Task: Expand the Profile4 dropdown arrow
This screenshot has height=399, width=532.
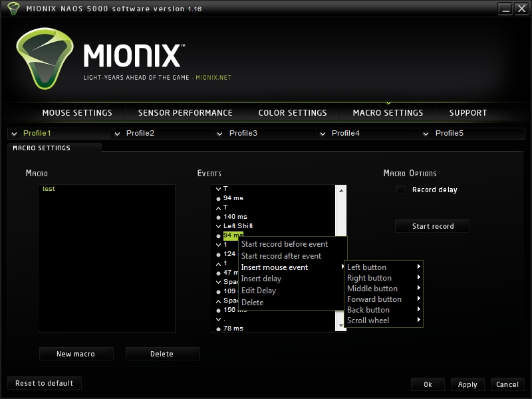Action: pos(323,134)
